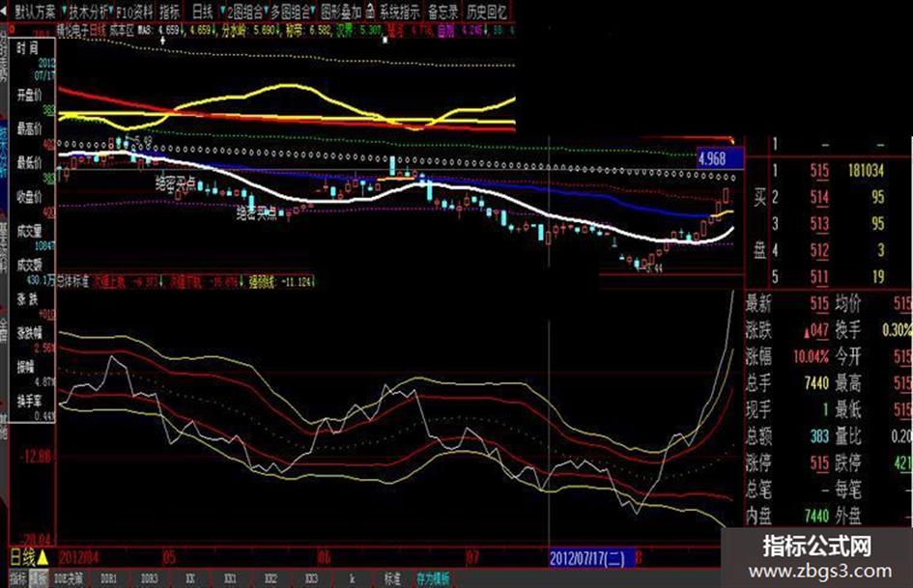The width and height of the screenshot is (913, 588).
Task: Click the 存为模板 button
Action: [x=433, y=578]
